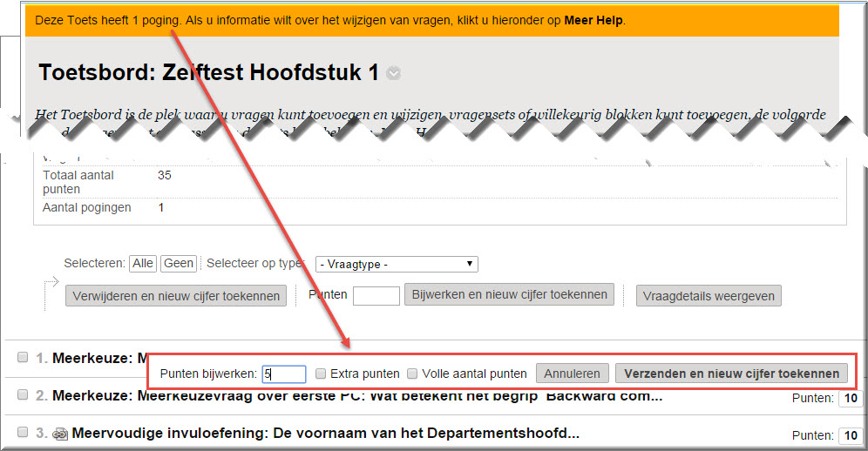Click the Punten field in the toolbar

tap(376, 296)
